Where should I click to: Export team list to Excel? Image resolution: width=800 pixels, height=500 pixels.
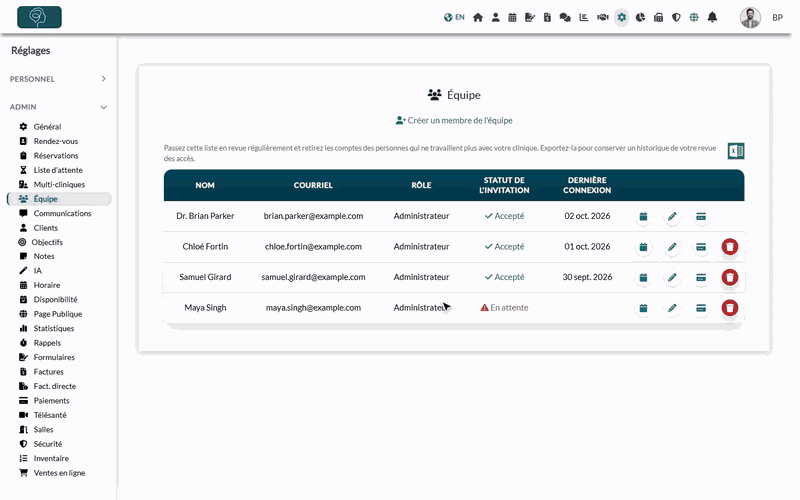[736, 151]
